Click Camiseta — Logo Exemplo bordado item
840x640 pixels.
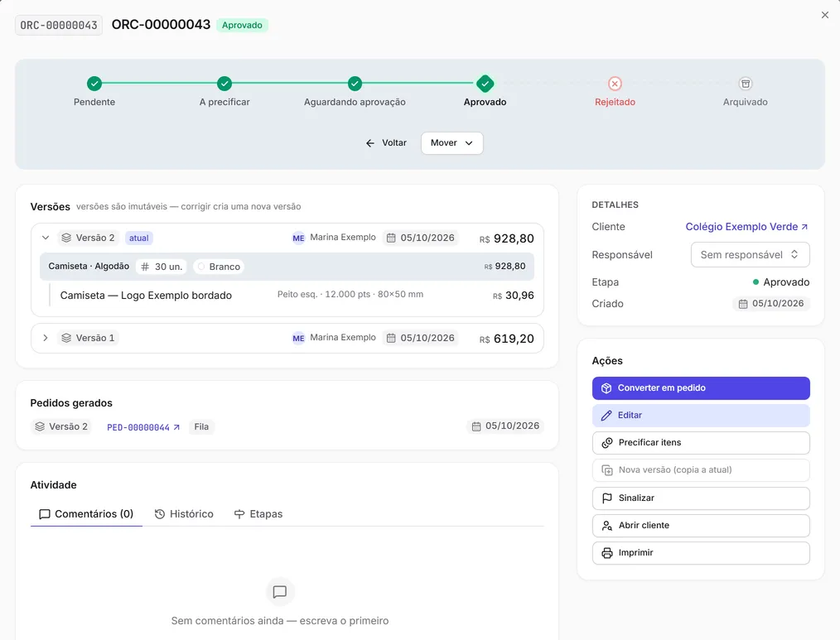(146, 296)
